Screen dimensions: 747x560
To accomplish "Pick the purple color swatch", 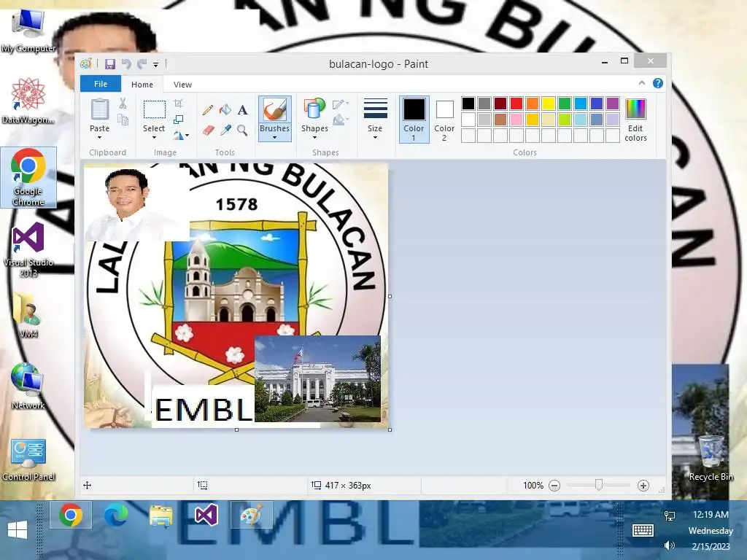I will click(x=613, y=104).
